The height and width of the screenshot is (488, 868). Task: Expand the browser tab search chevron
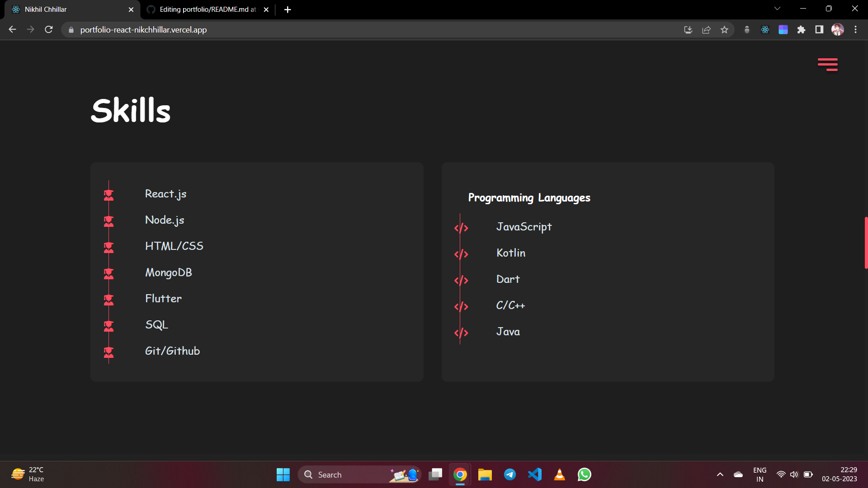coord(777,8)
